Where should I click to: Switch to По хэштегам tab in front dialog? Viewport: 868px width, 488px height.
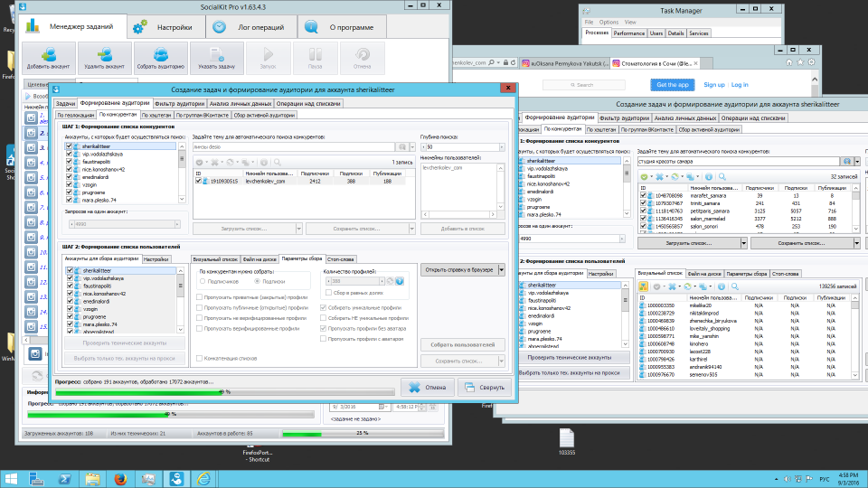(156, 115)
